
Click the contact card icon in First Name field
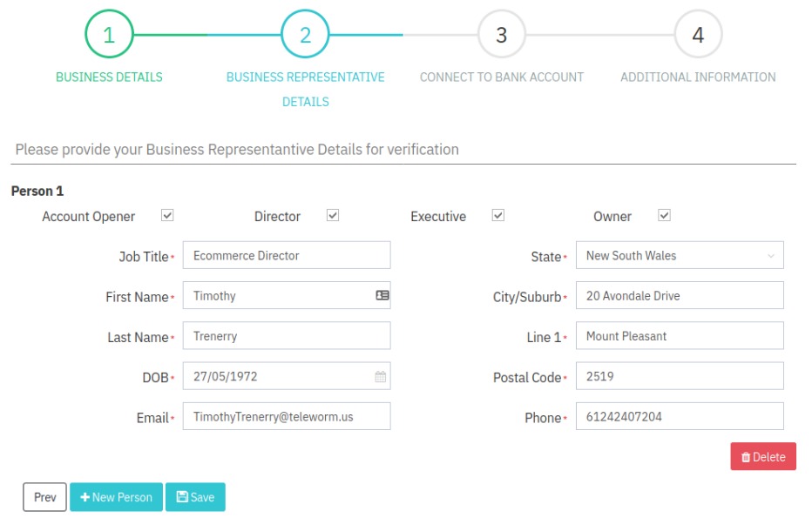(382, 295)
